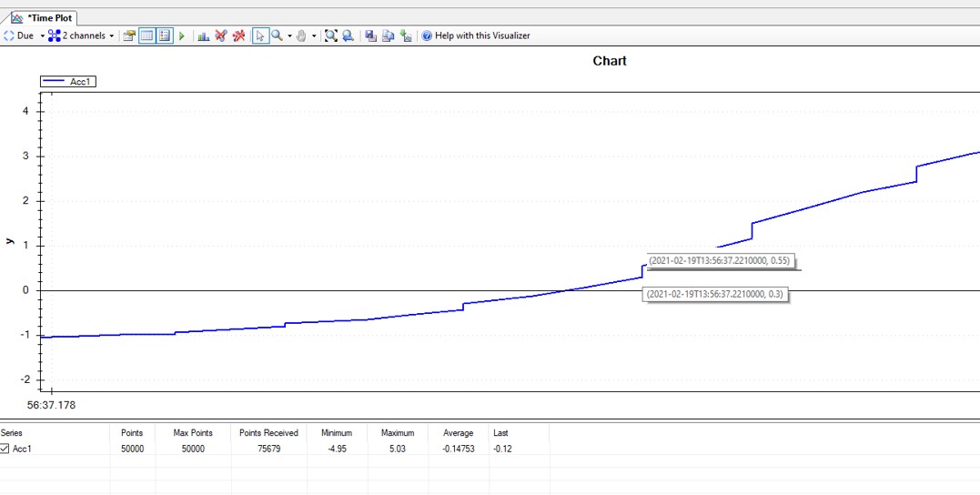Screen dimensions: 980x495
Task: Click the -4.95 minimum value cell
Action: pyautogui.click(x=337, y=449)
